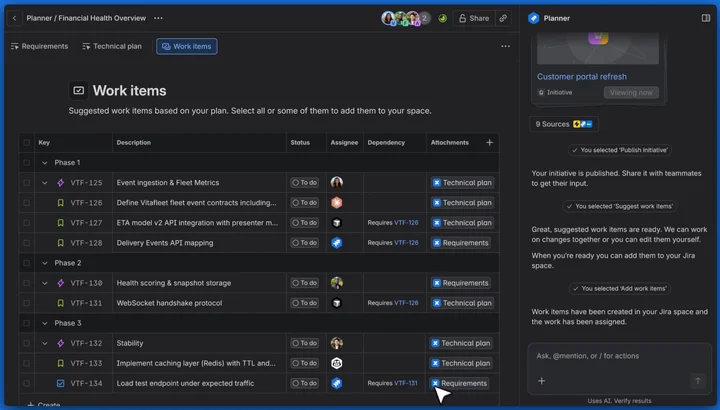This screenshot has width=720, height=410.
Task: Open Requirements attachment for VTF-130
Action: tap(461, 283)
